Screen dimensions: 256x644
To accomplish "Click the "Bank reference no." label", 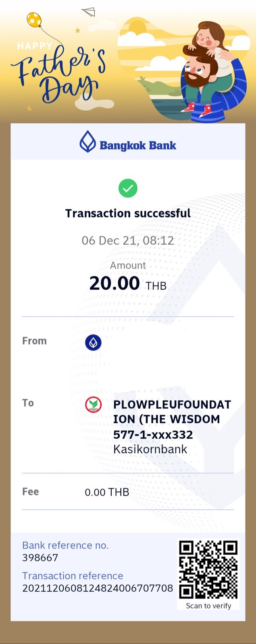I will click(65, 545).
